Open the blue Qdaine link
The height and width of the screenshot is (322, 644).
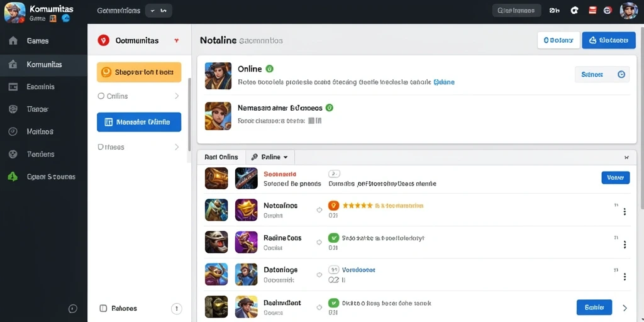click(x=444, y=82)
